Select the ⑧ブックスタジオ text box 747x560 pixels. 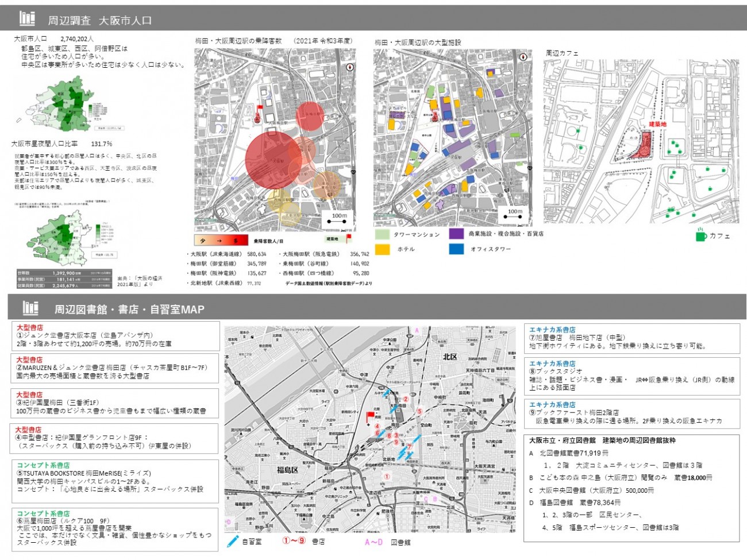coord(631,376)
